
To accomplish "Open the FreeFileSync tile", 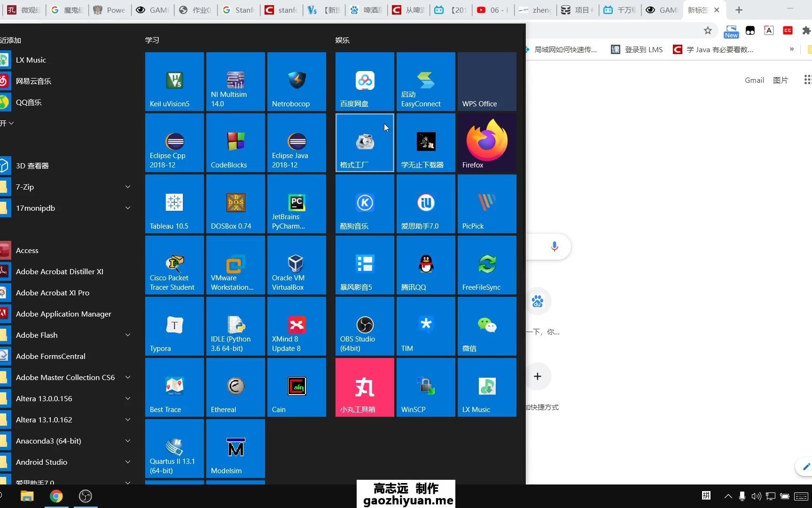I will pyautogui.click(x=487, y=265).
